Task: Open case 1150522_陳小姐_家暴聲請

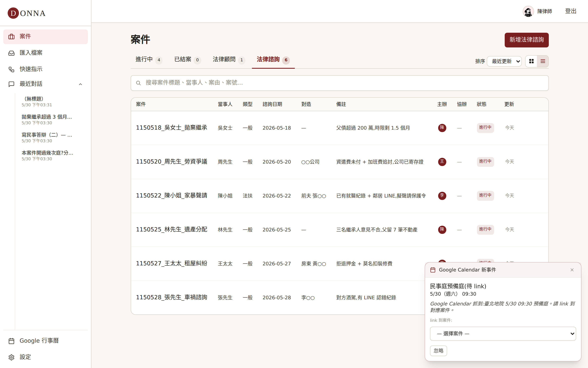Action: point(171,196)
